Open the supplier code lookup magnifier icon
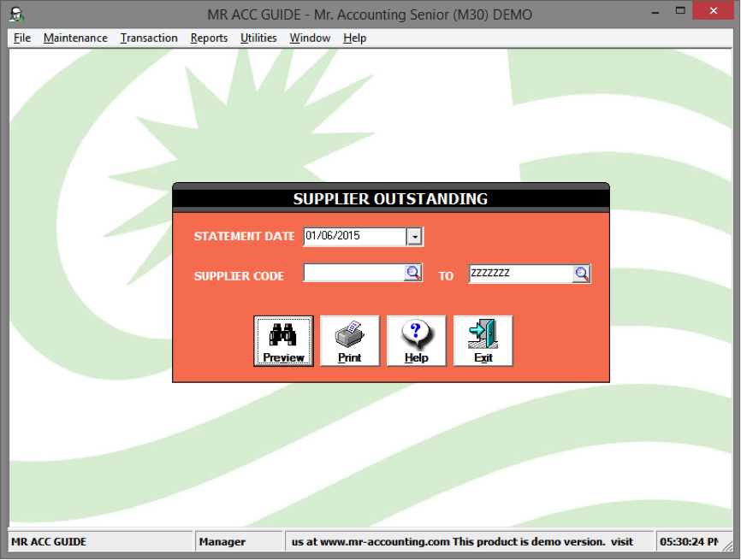741x560 pixels. [x=413, y=273]
